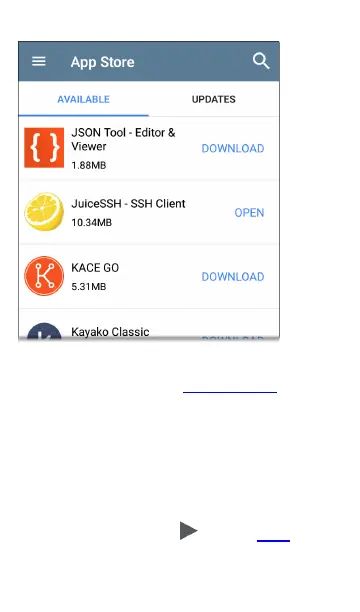The height and width of the screenshot is (612, 360).
Task: Download the KACE GO app
Action: (233, 277)
